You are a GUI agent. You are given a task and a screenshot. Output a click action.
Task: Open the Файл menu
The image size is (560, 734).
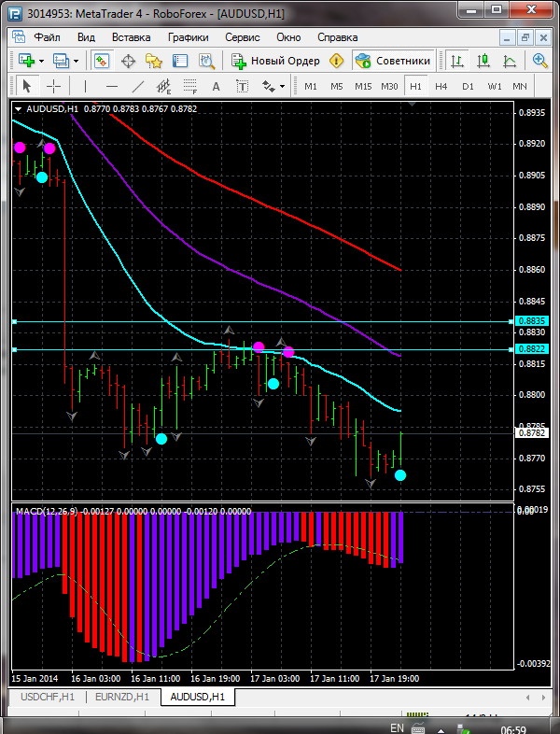[47, 37]
